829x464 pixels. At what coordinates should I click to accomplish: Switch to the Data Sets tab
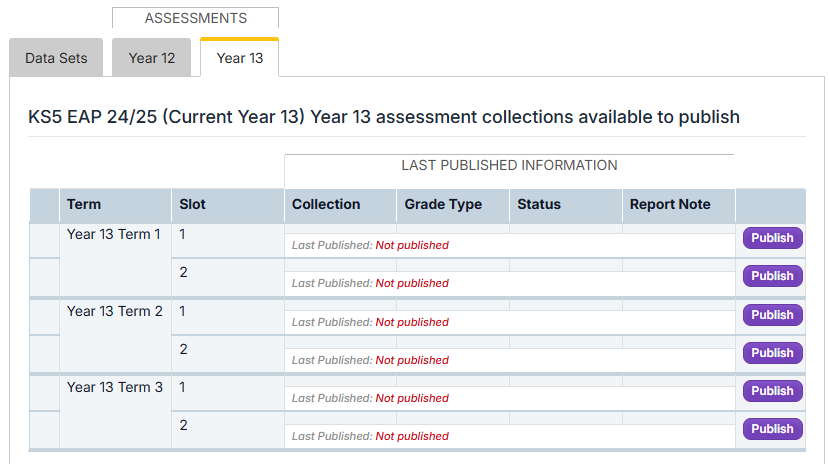click(56, 58)
